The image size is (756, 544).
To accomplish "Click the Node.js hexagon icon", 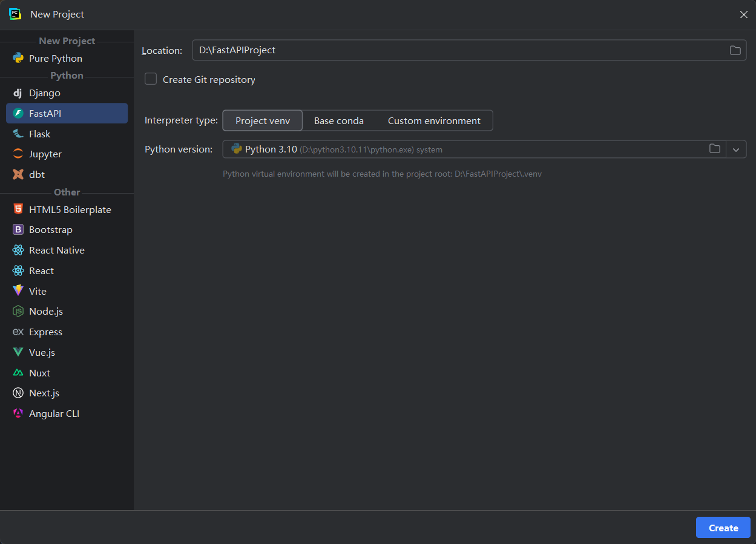I will click(x=18, y=311).
